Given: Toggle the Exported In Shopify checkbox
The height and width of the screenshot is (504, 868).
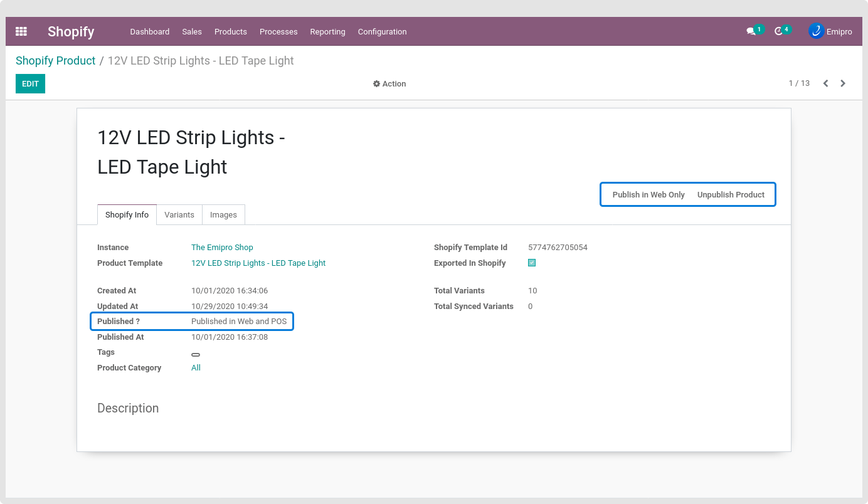Looking at the screenshot, I should pos(532,263).
